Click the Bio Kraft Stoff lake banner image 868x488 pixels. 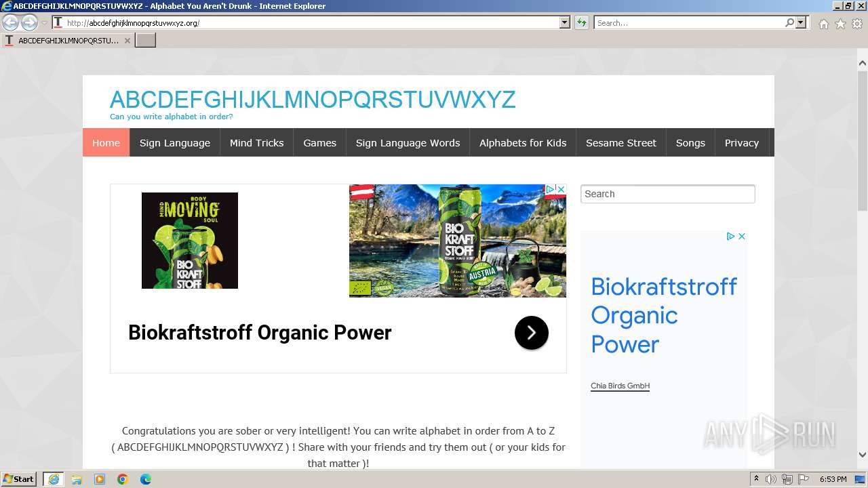click(x=458, y=241)
